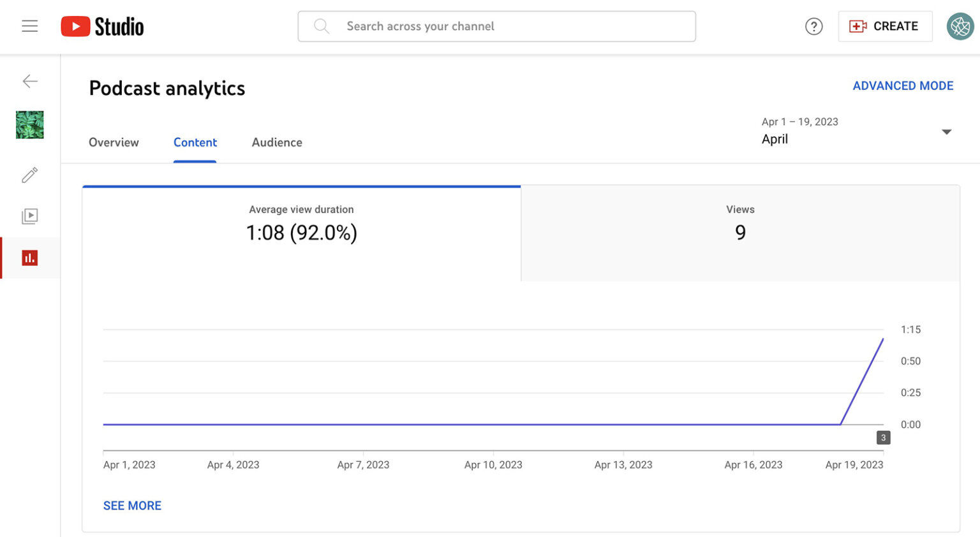This screenshot has height=537, width=980.
Task: Click the back arrow in the sidebar
Action: tap(29, 81)
